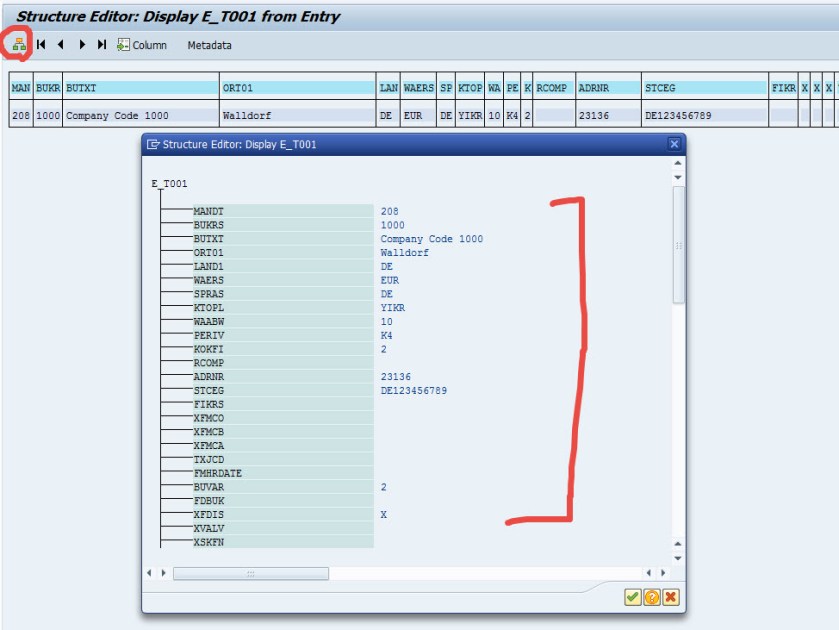Click the STCEG column header in the table

click(x=705, y=88)
